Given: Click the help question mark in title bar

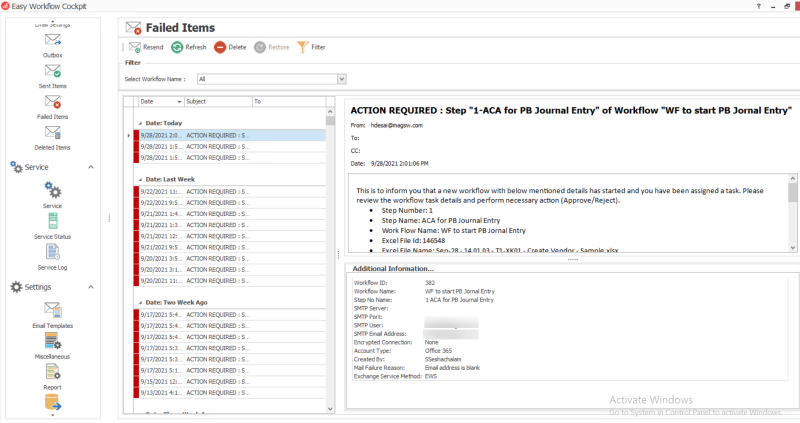Looking at the screenshot, I should pos(759,6).
